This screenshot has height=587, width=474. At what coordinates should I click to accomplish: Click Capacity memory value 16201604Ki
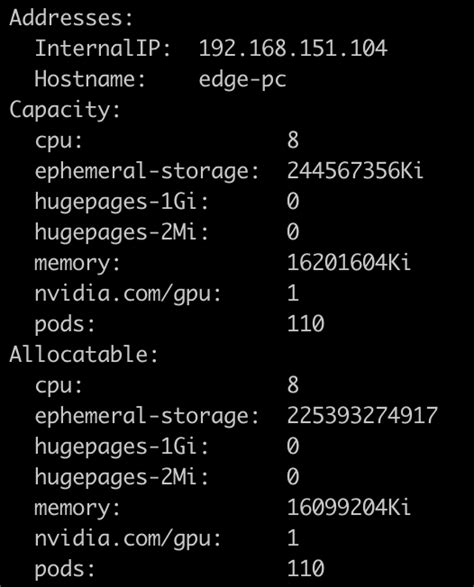point(349,262)
